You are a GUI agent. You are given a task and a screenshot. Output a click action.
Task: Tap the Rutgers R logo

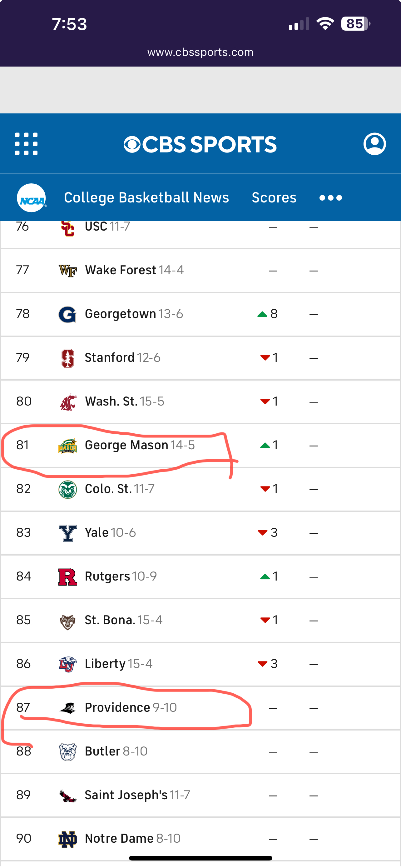[67, 576]
